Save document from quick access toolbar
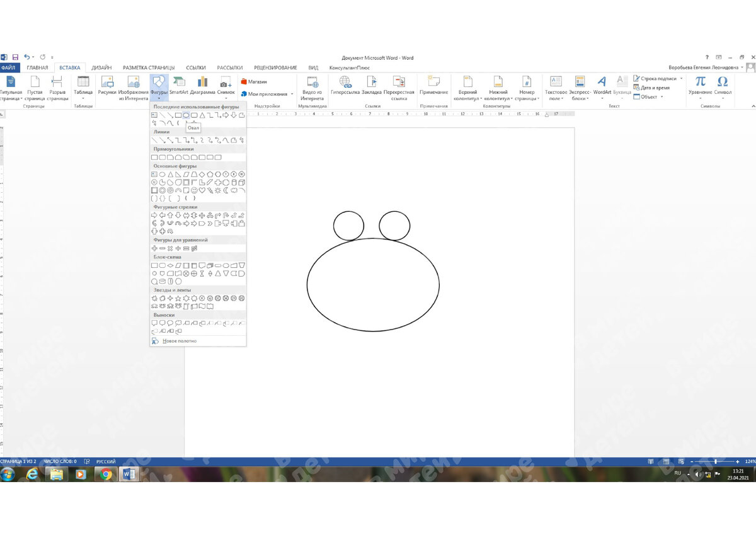This screenshot has width=756, height=535. pos(15,57)
